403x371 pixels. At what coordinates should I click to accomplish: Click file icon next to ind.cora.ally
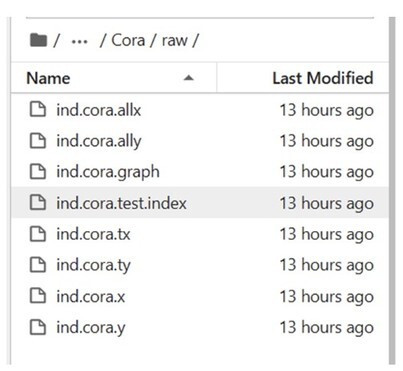38,140
